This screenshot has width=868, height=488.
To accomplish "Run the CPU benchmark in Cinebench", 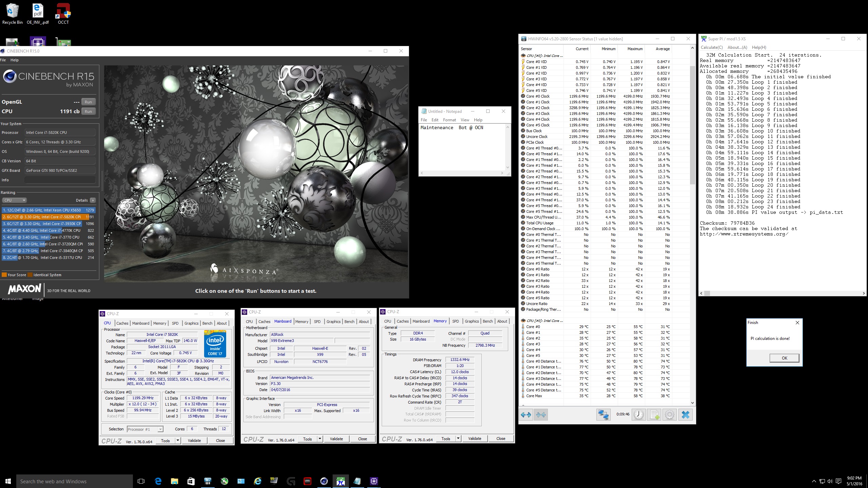I will click(88, 111).
